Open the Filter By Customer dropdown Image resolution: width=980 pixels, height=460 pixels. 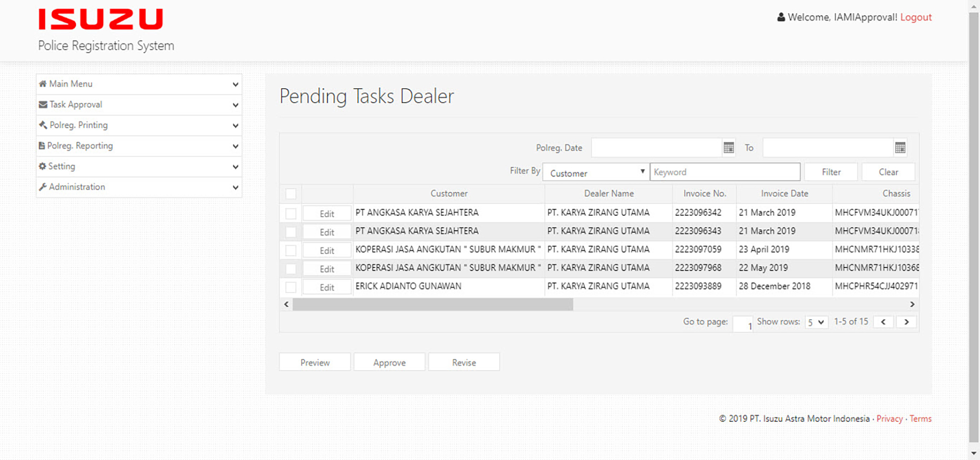(596, 172)
